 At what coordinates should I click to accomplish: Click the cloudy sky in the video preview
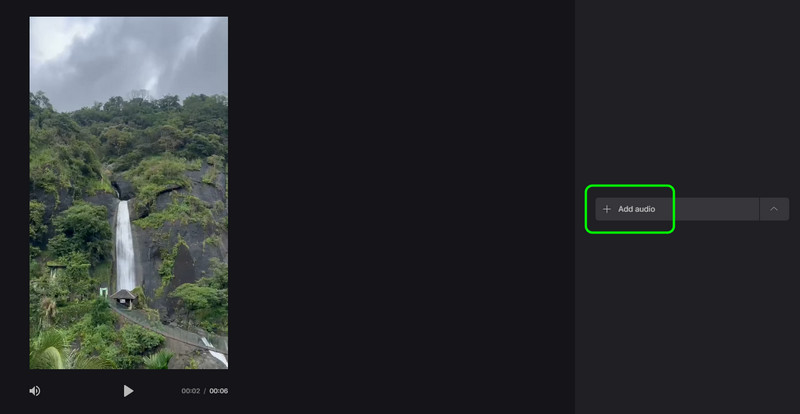(128, 56)
